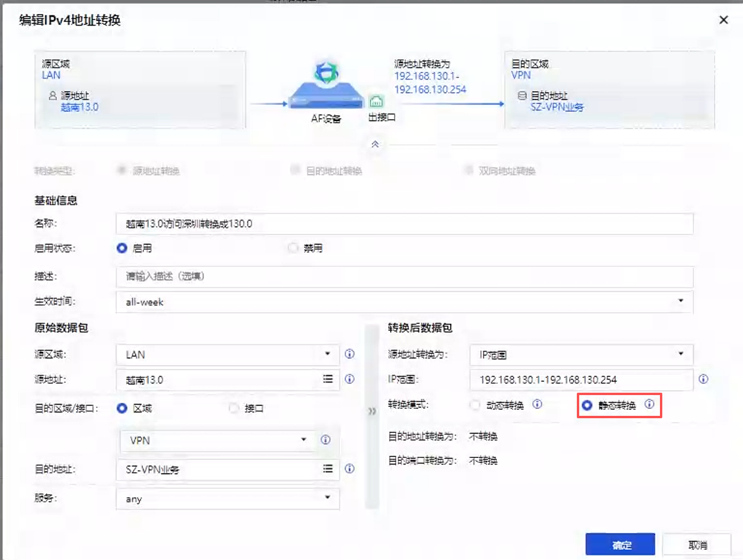Select the 双向地址转换 type radio

tap(469, 170)
